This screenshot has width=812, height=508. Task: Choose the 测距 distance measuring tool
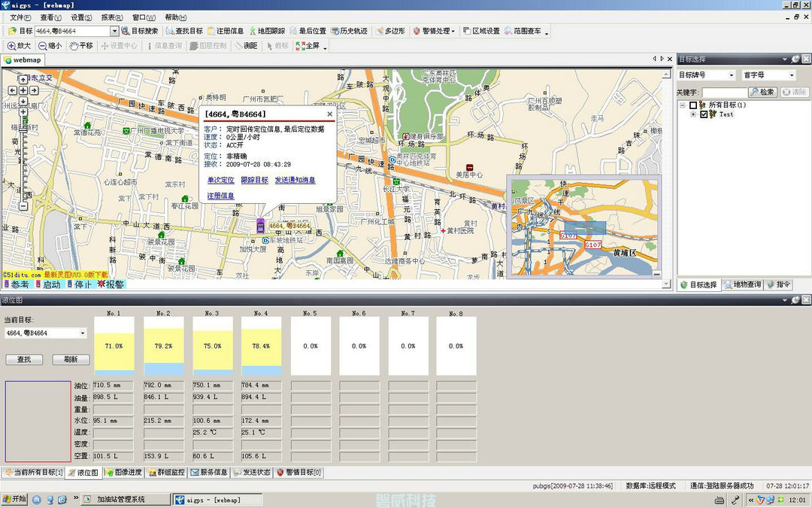pos(246,46)
